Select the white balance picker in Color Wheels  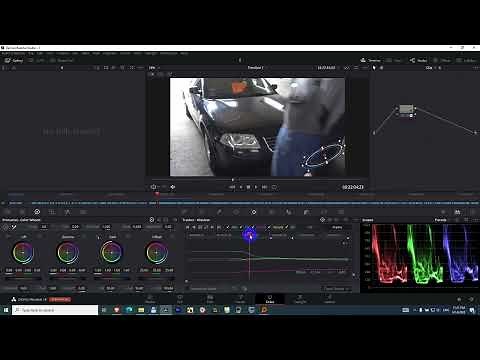coord(14,227)
